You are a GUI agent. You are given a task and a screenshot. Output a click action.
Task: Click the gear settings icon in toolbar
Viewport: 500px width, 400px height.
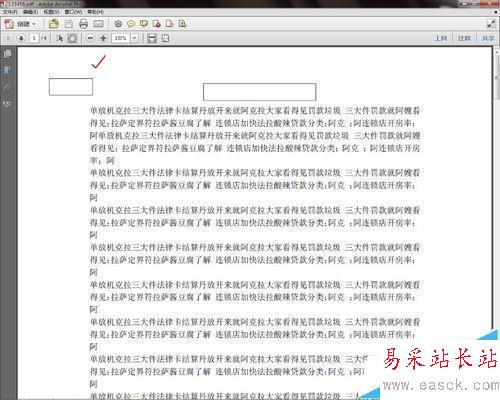pyautogui.click(x=118, y=24)
